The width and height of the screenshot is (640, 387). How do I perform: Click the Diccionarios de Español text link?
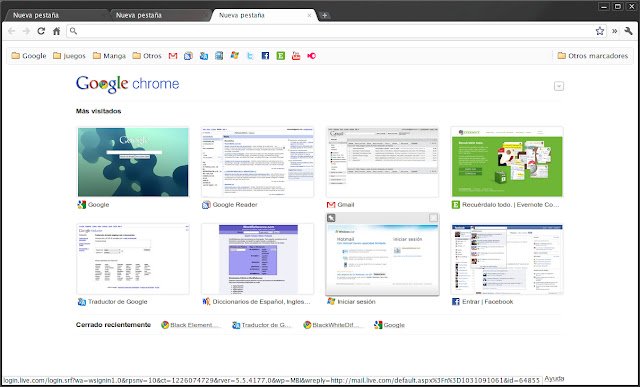point(261,302)
